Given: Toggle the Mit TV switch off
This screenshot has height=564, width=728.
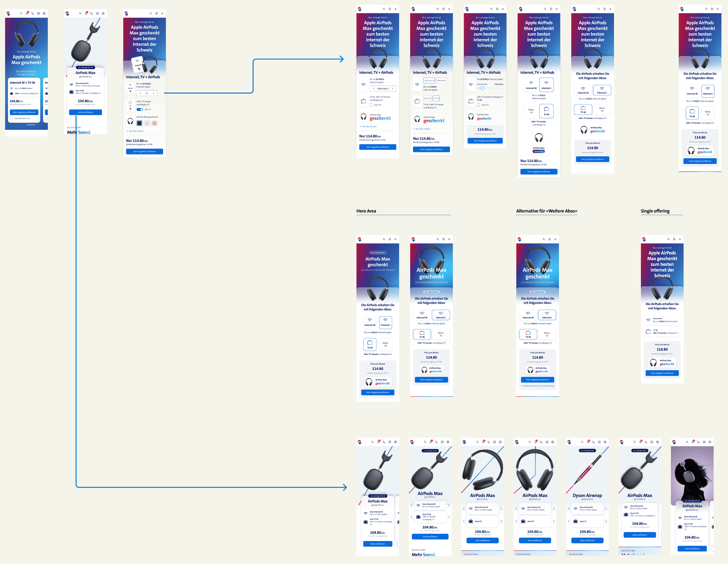Looking at the screenshot, I should coord(140,110).
